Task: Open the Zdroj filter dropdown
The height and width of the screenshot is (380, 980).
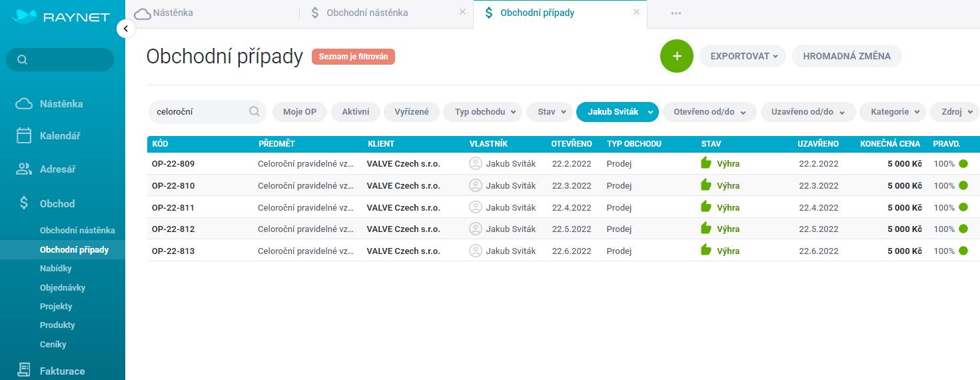Action: pos(955,112)
